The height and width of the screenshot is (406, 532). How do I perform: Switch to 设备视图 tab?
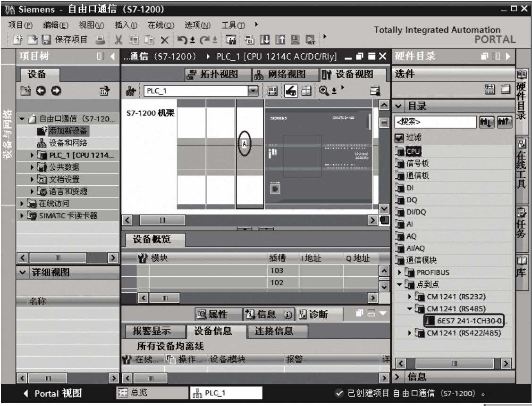353,74
